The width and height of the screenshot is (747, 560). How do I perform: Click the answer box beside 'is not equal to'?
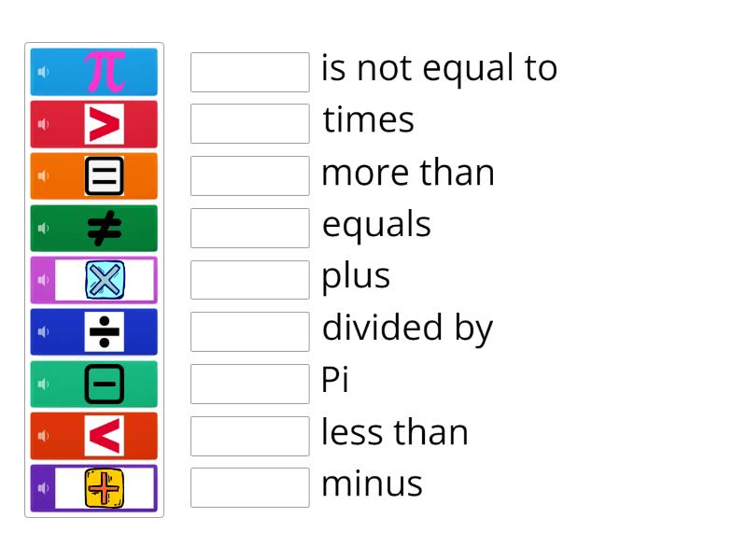249,72
